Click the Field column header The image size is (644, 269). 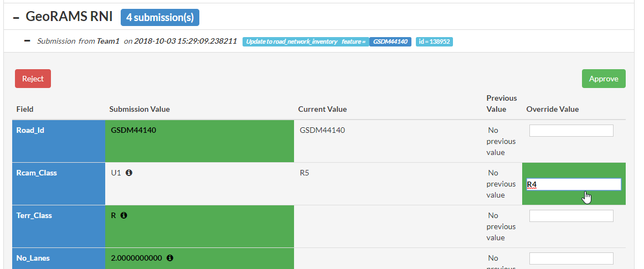25,109
